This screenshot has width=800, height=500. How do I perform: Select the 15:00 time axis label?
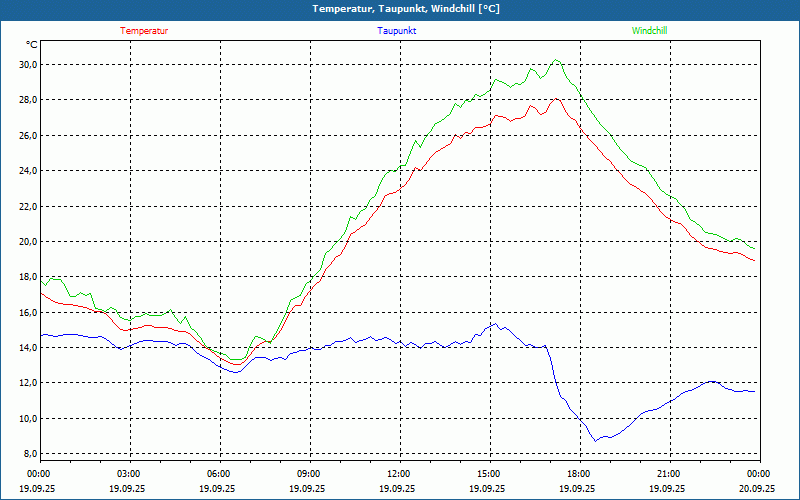489,474
